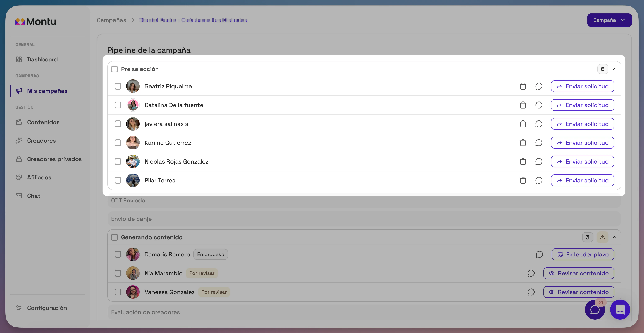Screen dimensions: 644x333
Task: Expand the Envío de canje stage
Action: (x=364, y=219)
